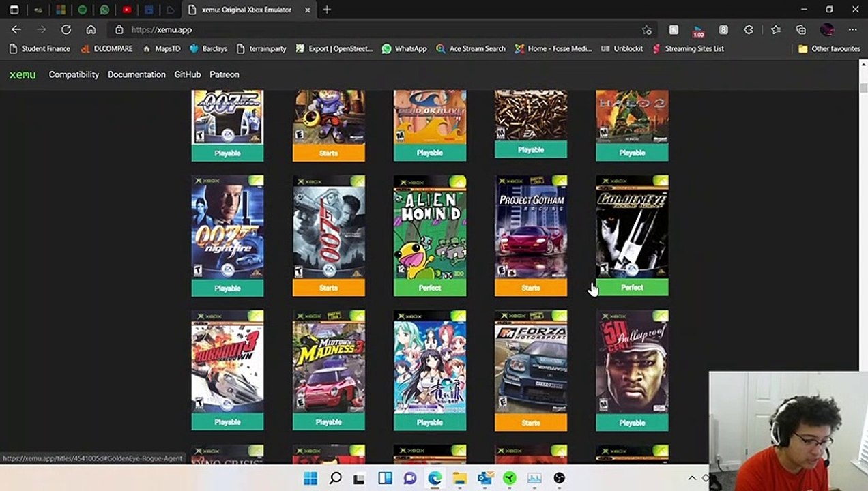
Task: Open the Documentation page
Action: 136,75
